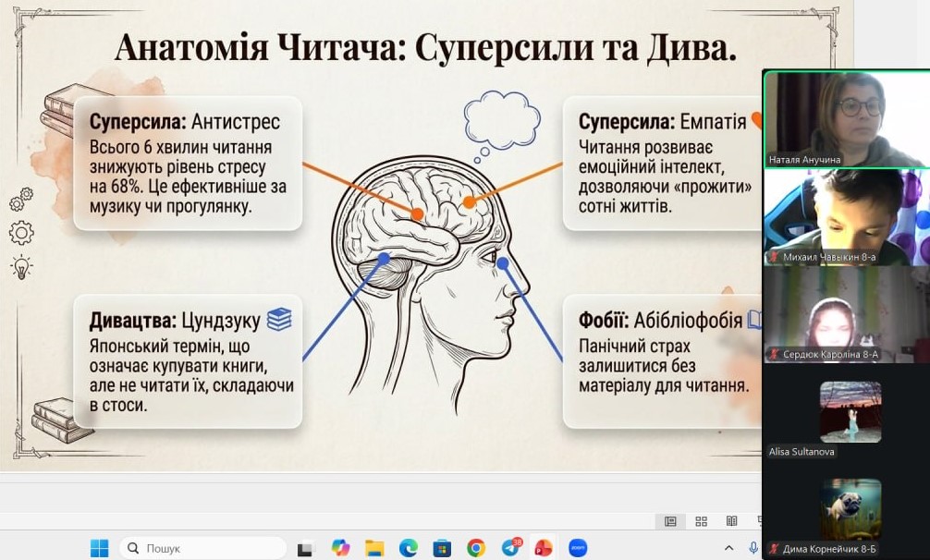The width and height of the screenshot is (930, 560).
Task: Click the microphone icon in system tray
Action: [753, 547]
